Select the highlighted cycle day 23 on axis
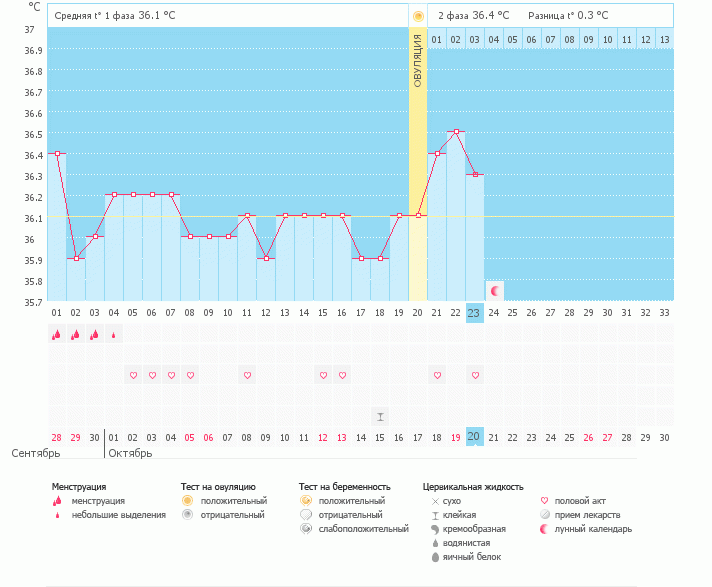 point(475,313)
